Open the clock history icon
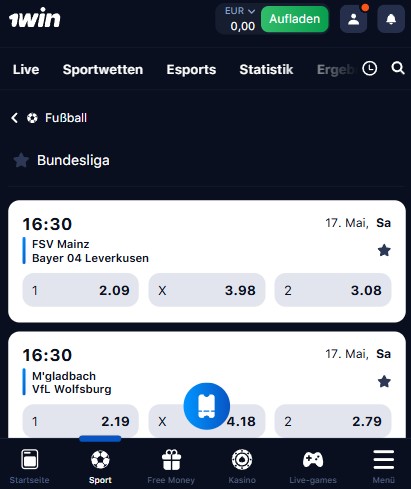The image size is (411, 489). coord(370,68)
